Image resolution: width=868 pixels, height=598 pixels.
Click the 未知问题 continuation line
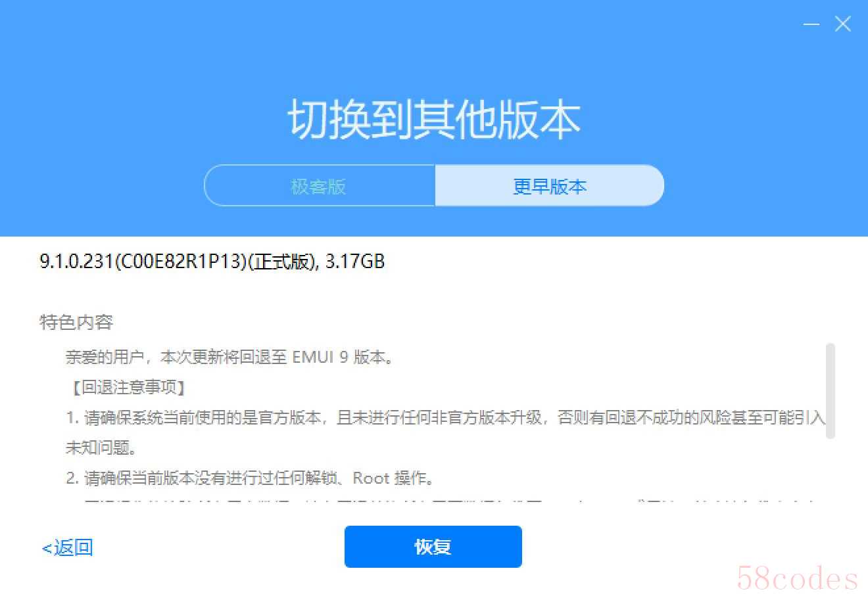(x=101, y=448)
